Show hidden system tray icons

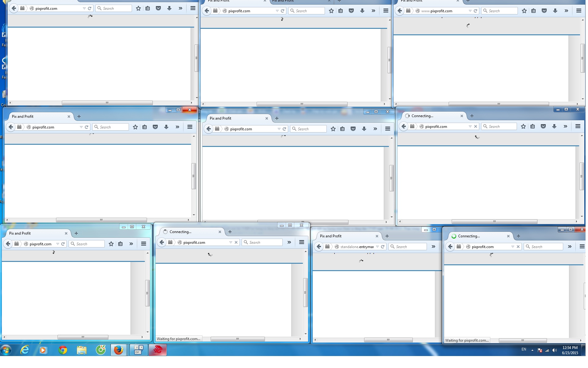point(532,350)
